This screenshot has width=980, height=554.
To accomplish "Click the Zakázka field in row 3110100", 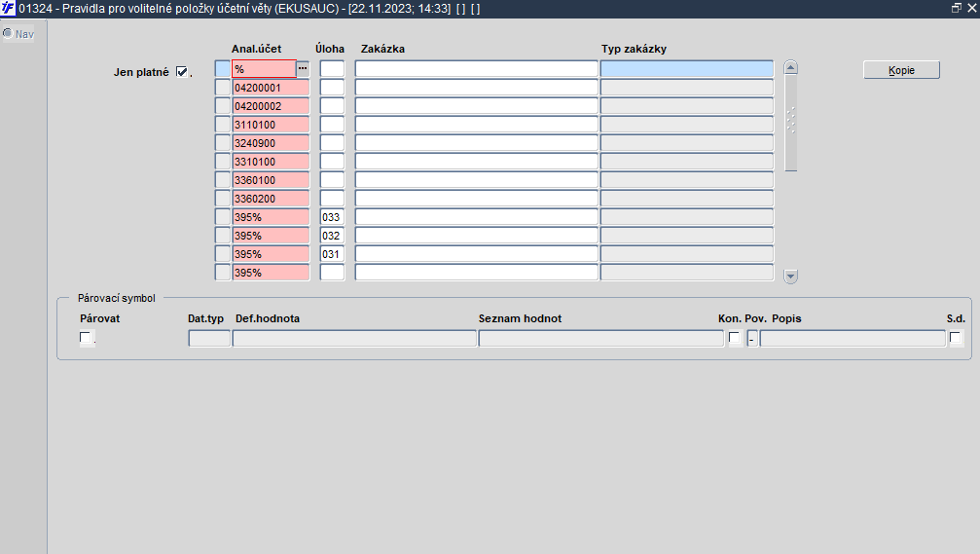I will click(476, 125).
